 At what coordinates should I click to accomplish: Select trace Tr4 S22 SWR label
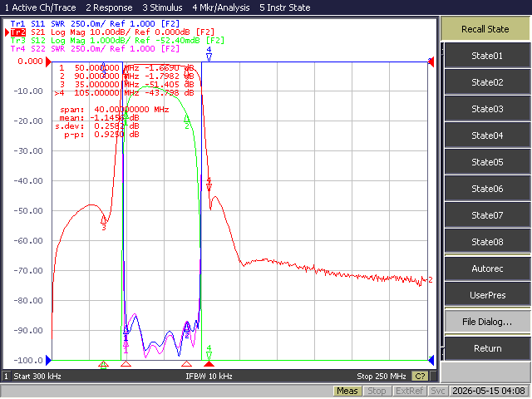click(95, 49)
